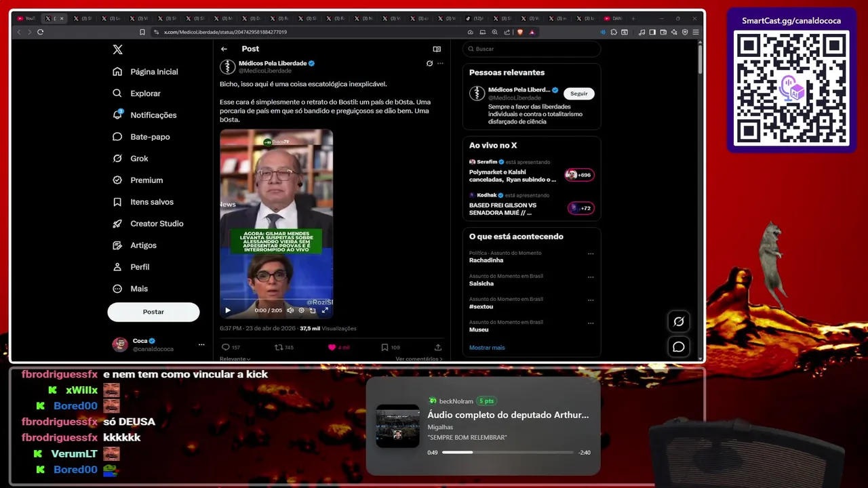
Task: Play the embedded video
Action: click(228, 310)
